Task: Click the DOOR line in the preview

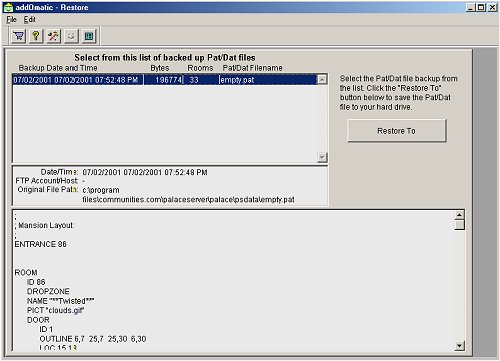Action: [38, 320]
